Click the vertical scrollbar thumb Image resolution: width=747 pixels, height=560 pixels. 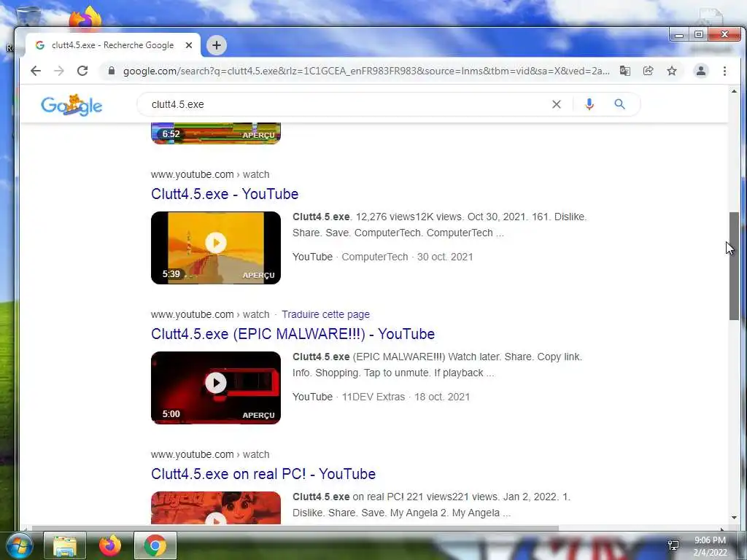pyautogui.click(x=734, y=266)
